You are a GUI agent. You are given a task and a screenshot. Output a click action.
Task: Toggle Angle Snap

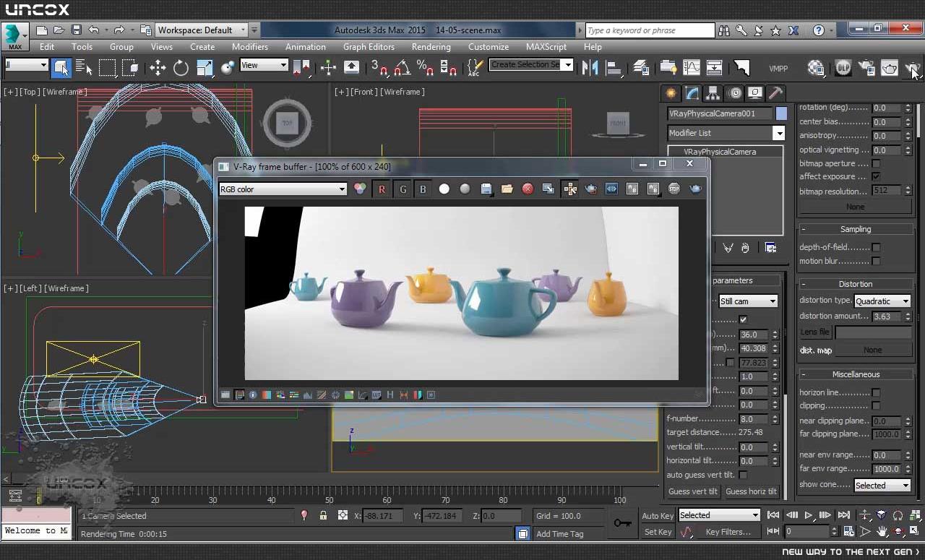(403, 68)
